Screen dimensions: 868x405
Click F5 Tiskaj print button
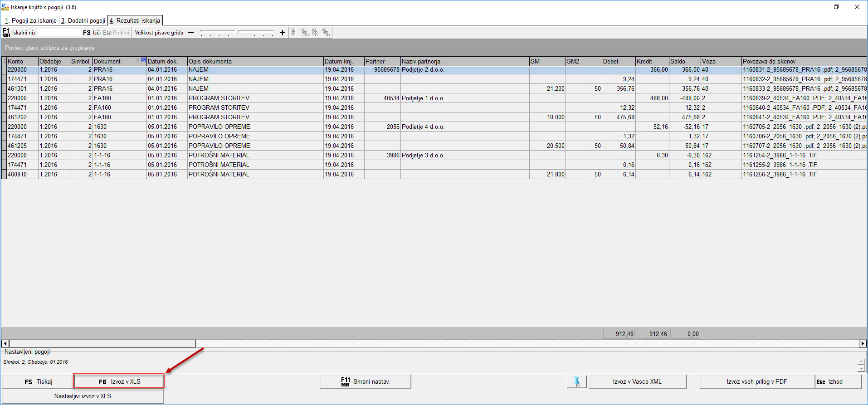click(x=38, y=381)
